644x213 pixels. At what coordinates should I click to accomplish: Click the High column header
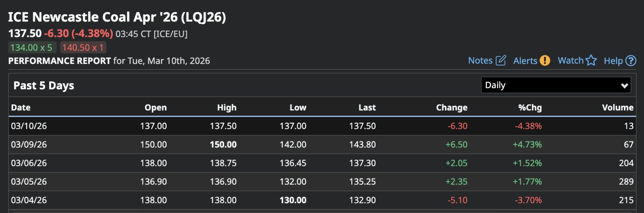(x=227, y=108)
